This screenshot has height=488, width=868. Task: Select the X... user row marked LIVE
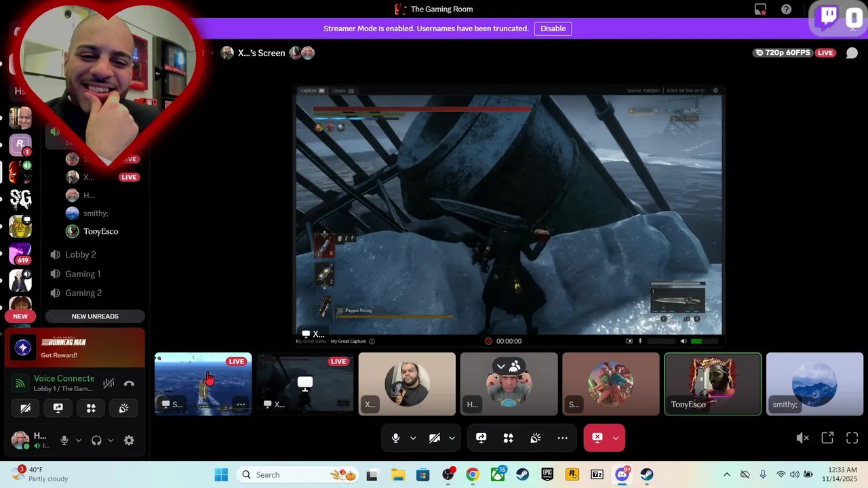coord(102,177)
